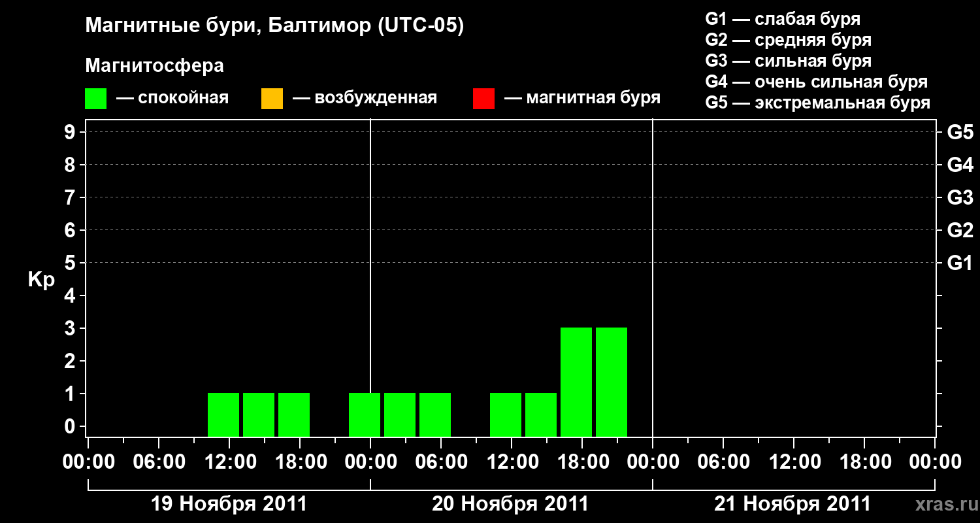Viewport: 980px width, 523px height.
Task: Click the 'G3' label on right axis
Action: coord(960,197)
